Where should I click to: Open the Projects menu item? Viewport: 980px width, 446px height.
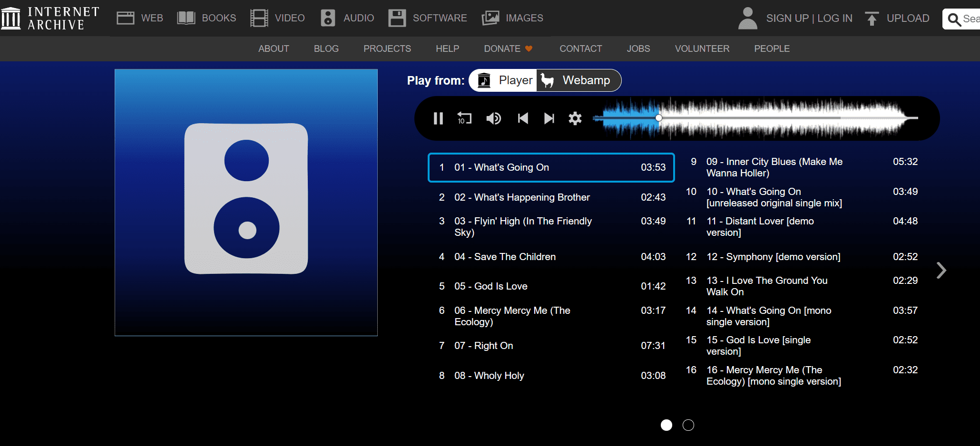(387, 48)
